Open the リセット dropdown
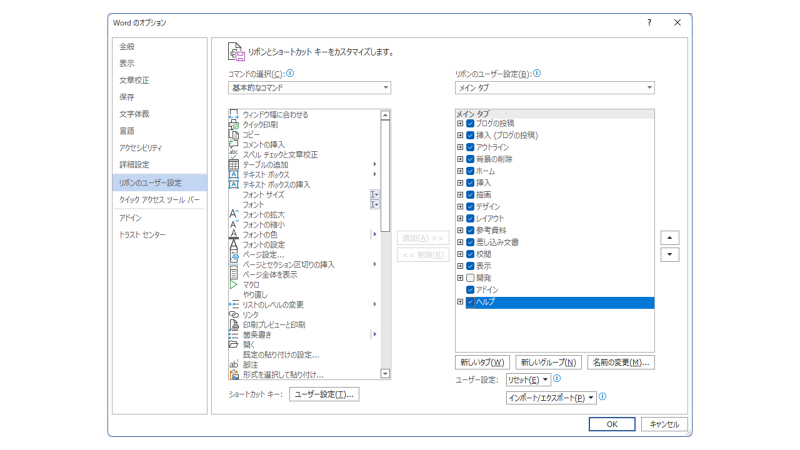 coord(528,380)
